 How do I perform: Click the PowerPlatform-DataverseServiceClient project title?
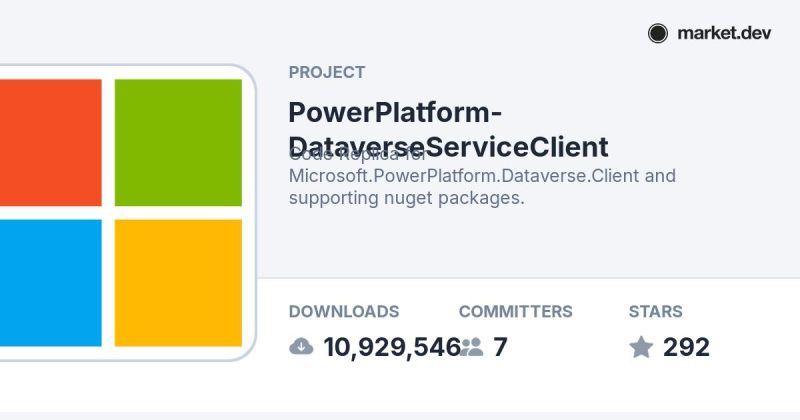pos(448,130)
